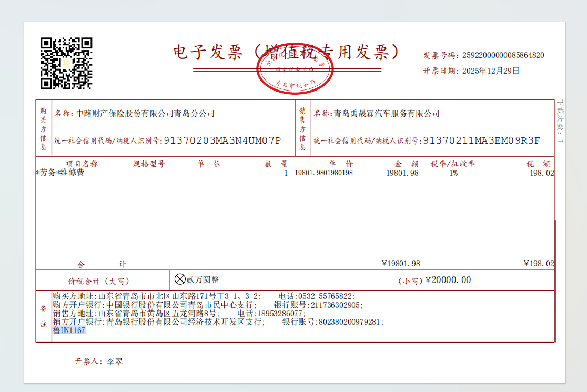The height and width of the screenshot is (392, 587).
Task: Click the QR code in the top-left corner
Action: tap(66, 63)
